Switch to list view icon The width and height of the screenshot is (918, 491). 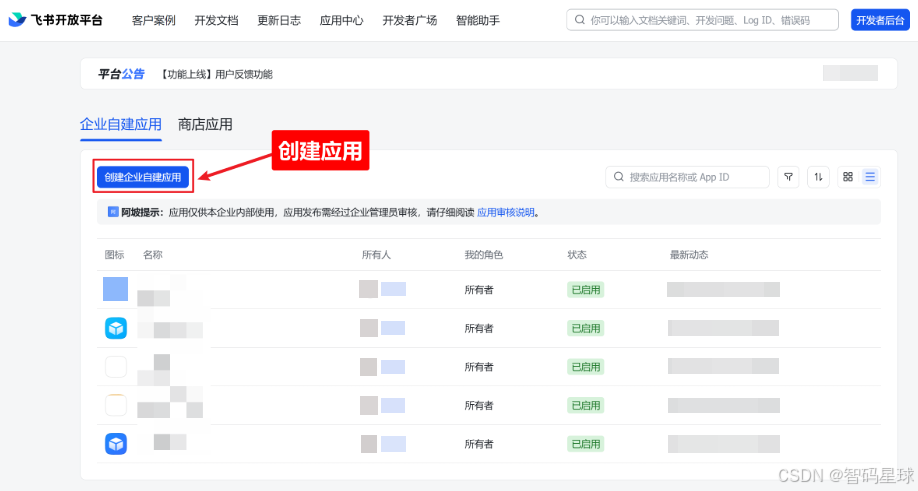point(870,177)
